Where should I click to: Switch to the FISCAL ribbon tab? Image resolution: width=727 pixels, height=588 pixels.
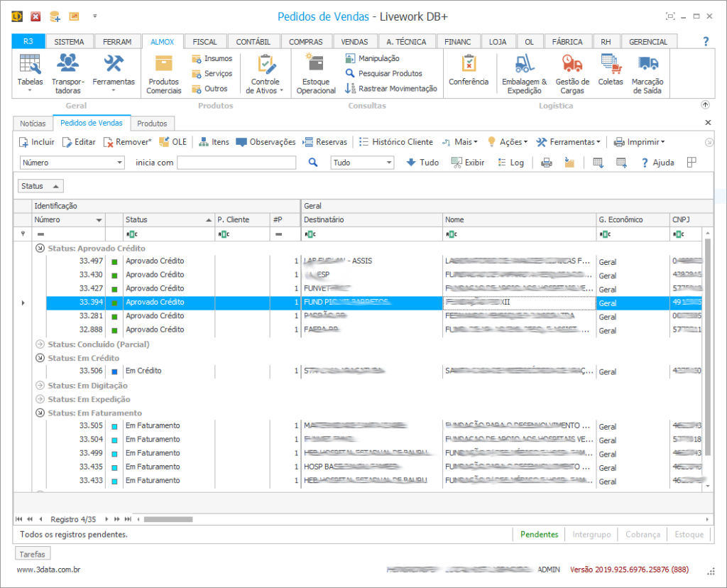pyautogui.click(x=204, y=42)
